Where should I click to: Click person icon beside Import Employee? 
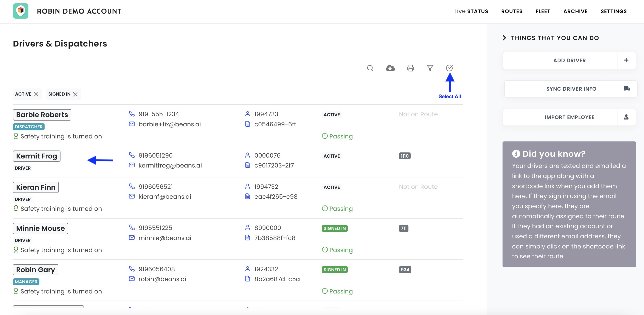tap(626, 117)
